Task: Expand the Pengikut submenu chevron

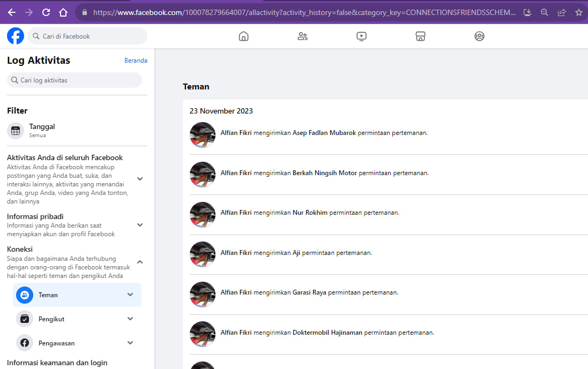Action: (130, 319)
